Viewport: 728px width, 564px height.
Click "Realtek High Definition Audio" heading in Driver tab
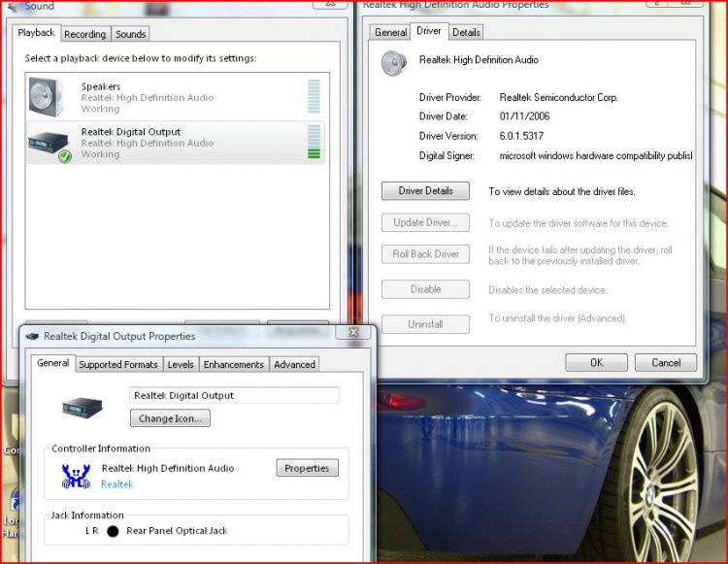point(479,60)
